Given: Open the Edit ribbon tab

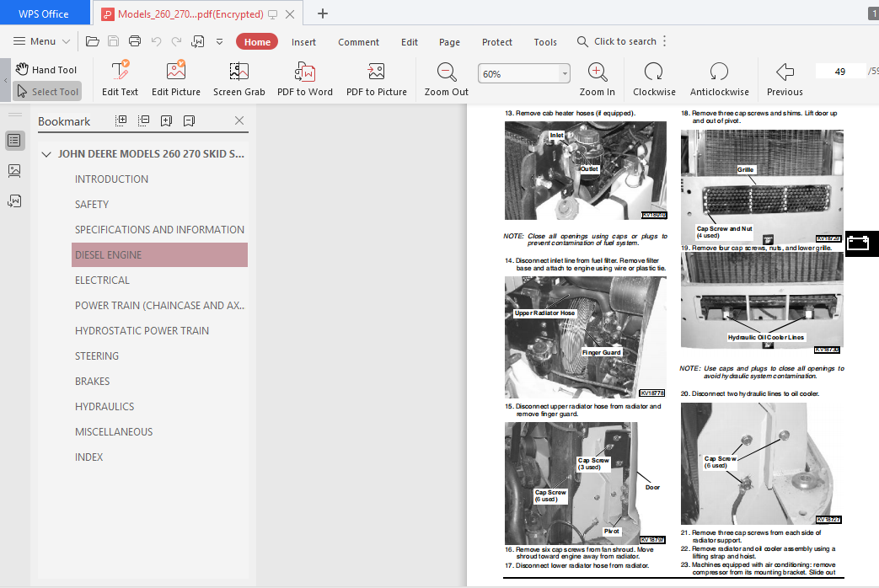Looking at the screenshot, I should (x=410, y=42).
